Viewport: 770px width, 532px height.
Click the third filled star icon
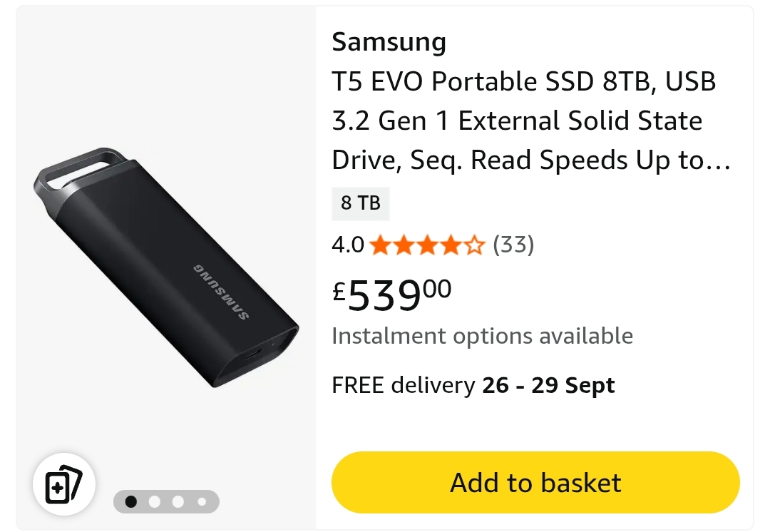pyautogui.click(x=428, y=245)
